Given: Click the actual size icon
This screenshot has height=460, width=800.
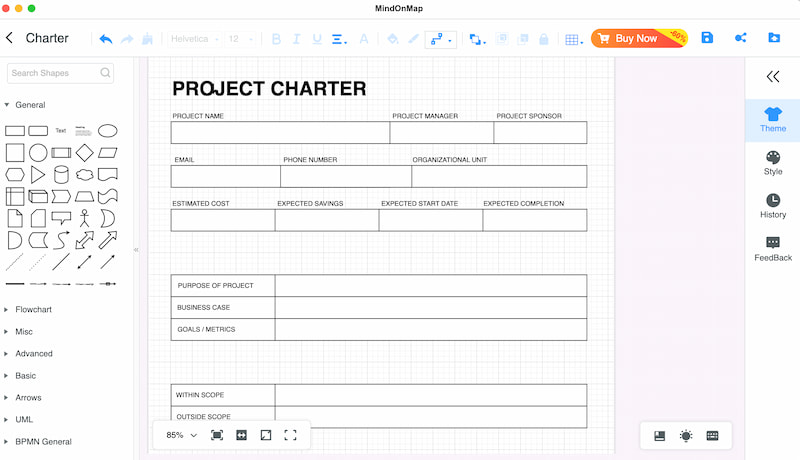Looking at the screenshot, I should click(x=266, y=435).
